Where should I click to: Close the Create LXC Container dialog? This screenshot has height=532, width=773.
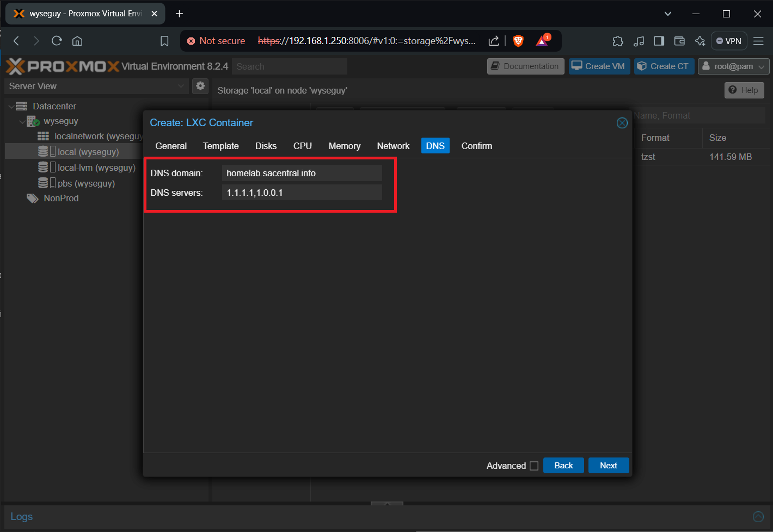(x=622, y=123)
